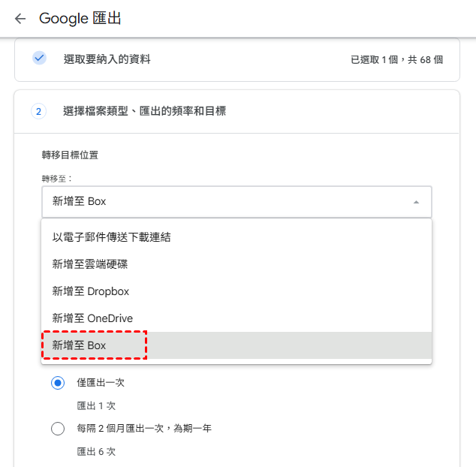Click the blue checkmark icon for step one
476x467 pixels.
tap(39, 58)
